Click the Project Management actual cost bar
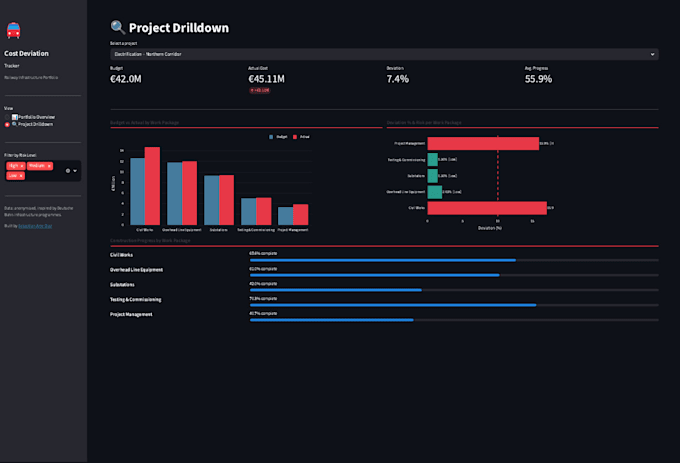This screenshot has width=680, height=463. 301,214
